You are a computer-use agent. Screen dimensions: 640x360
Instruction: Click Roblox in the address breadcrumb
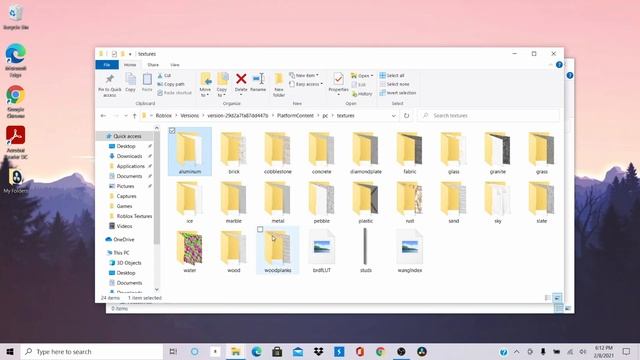pyautogui.click(x=164, y=116)
